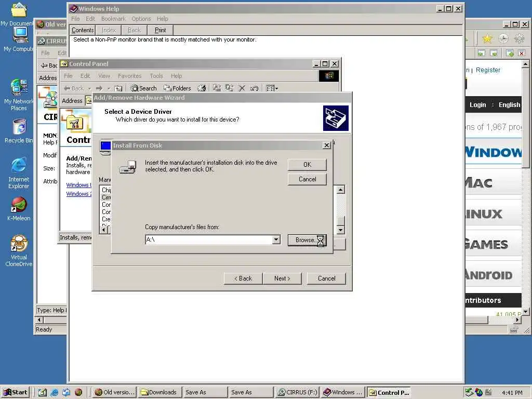
Task: Click History icon in Control Panel toolbar
Action: coord(202,88)
